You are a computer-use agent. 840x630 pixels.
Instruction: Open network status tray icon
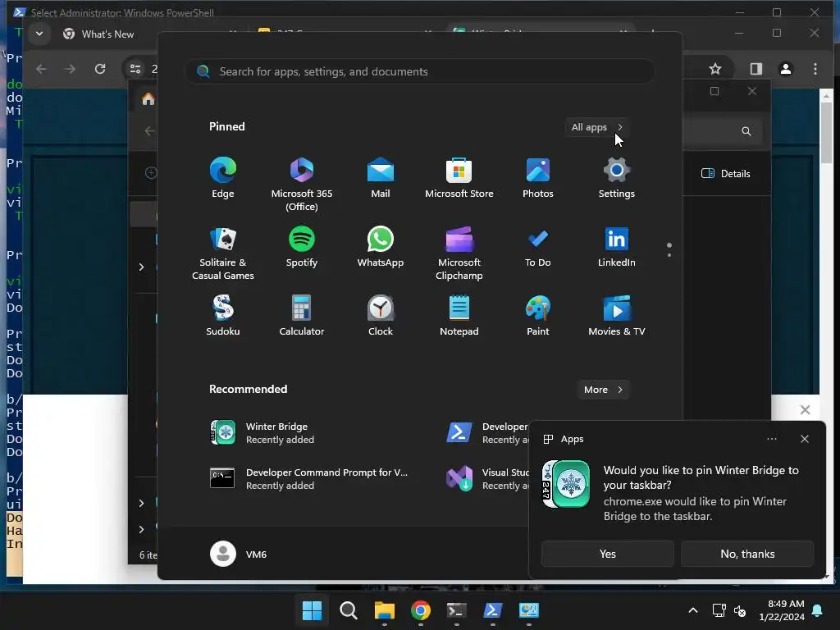(x=719, y=610)
